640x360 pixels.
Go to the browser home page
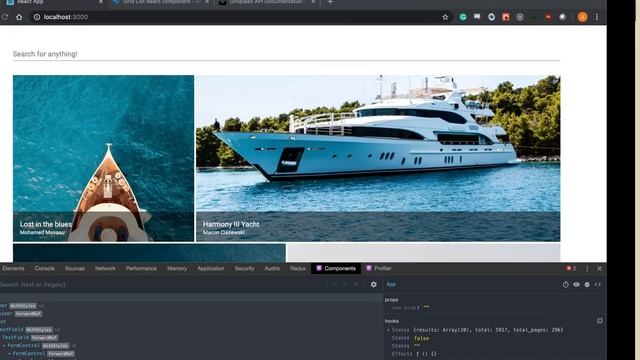coord(19,17)
